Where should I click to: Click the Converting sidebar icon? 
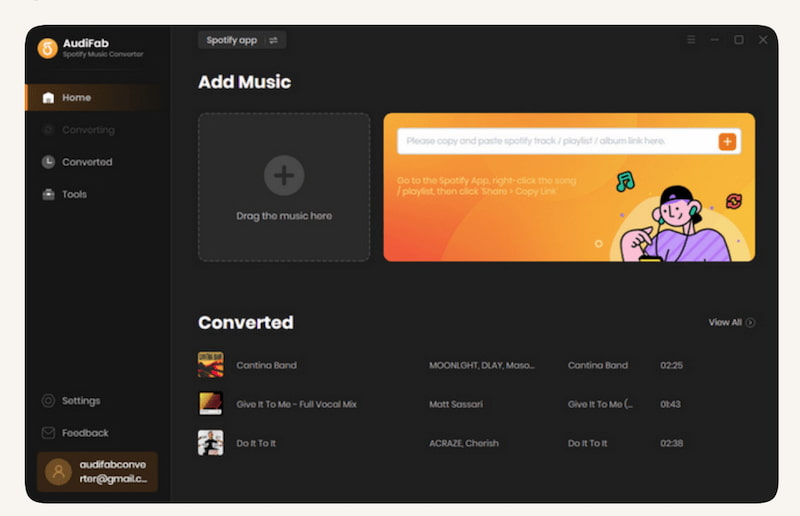[48, 130]
